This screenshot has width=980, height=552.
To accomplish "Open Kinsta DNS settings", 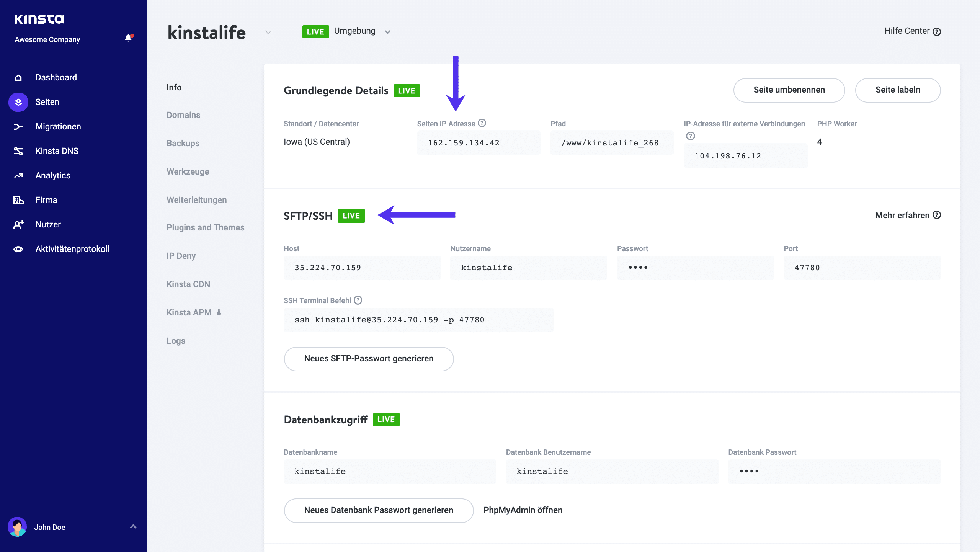I will click(x=57, y=150).
